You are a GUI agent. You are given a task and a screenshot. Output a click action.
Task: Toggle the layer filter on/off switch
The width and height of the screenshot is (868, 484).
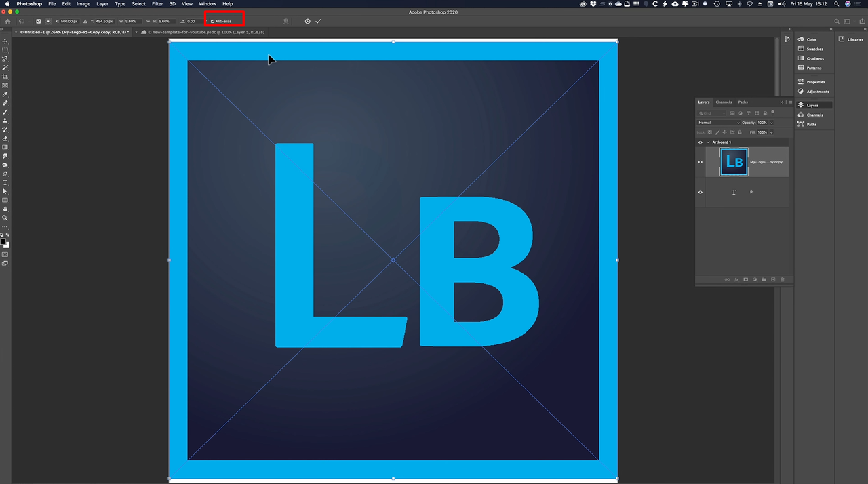[772, 112]
